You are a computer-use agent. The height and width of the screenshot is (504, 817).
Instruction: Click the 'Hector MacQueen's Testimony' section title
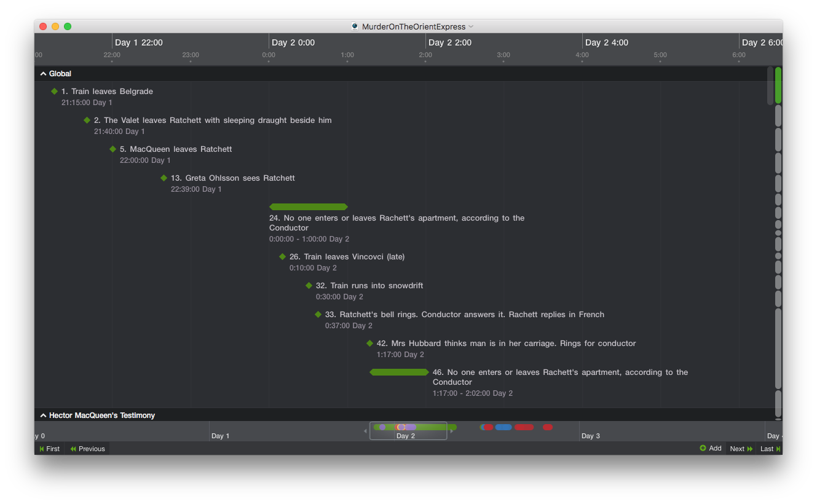(102, 415)
